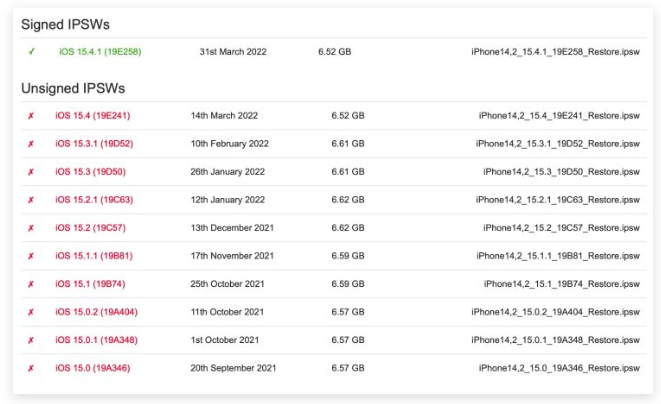Open the iOS 15.1.1 (19B81) link

click(94, 256)
